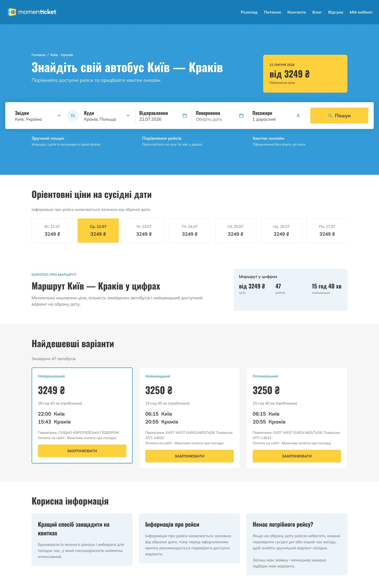Expand the Звідки city dropdown
The height and width of the screenshot is (588, 379).
(59, 116)
